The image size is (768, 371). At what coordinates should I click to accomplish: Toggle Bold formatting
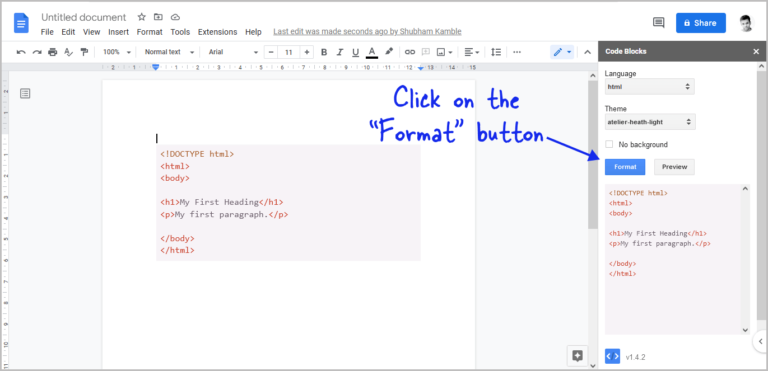(x=324, y=52)
